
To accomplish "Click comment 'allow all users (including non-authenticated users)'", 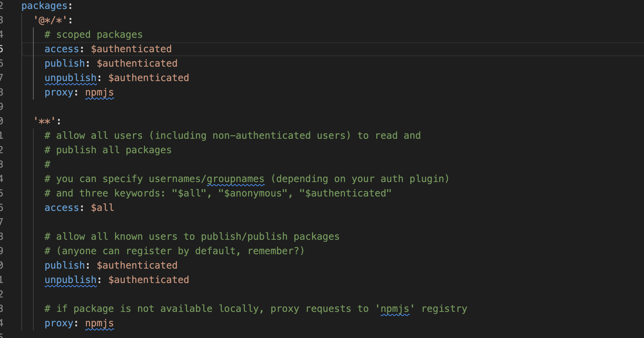I will pos(203,136).
